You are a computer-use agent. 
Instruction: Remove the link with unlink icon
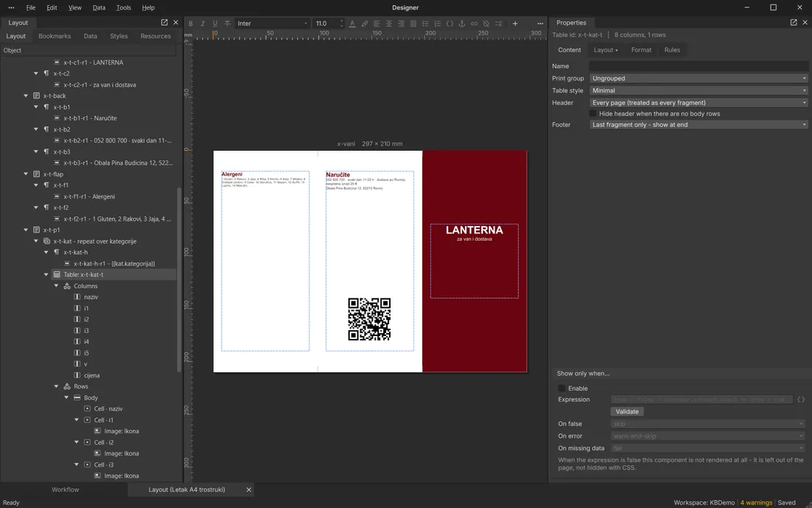[x=486, y=24]
